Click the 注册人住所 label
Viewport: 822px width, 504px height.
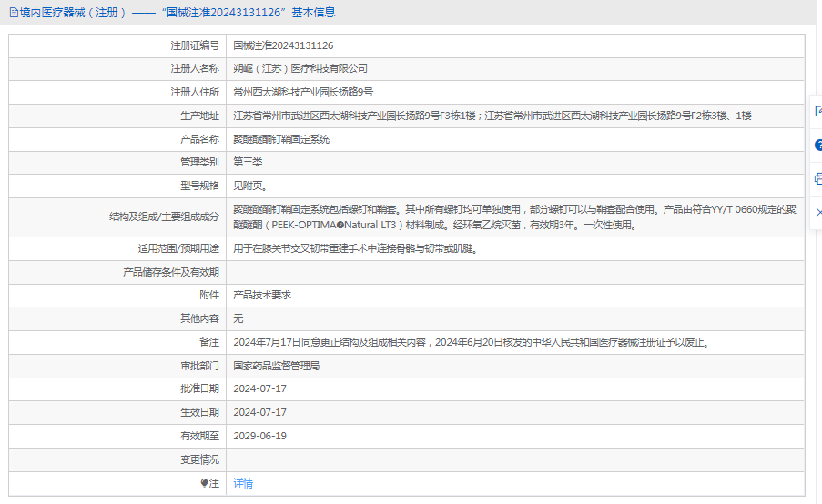pyautogui.click(x=195, y=92)
